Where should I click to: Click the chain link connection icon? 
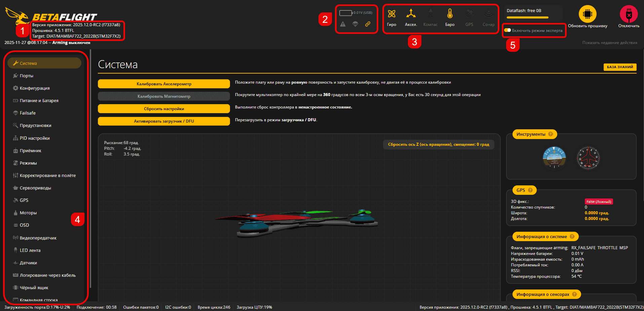click(368, 24)
